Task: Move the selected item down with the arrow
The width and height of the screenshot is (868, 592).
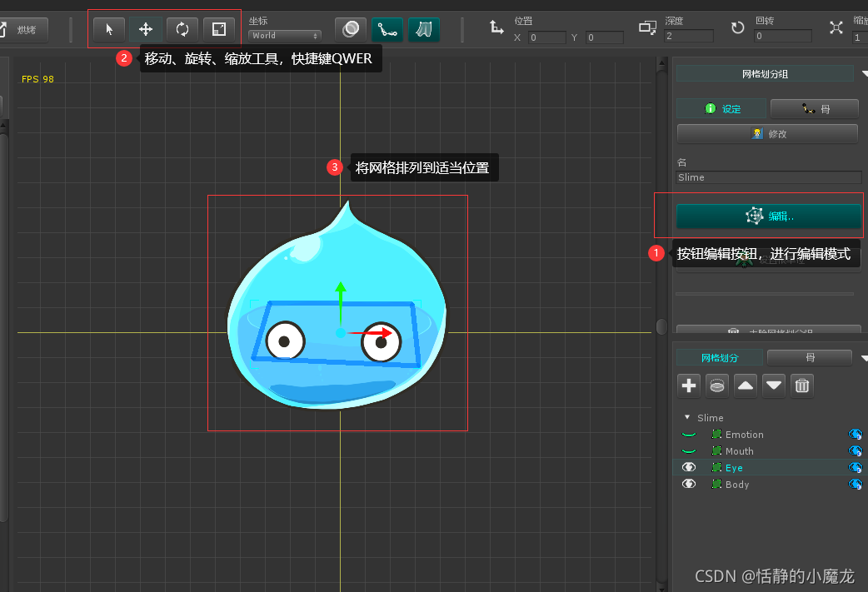Action: coord(773,386)
